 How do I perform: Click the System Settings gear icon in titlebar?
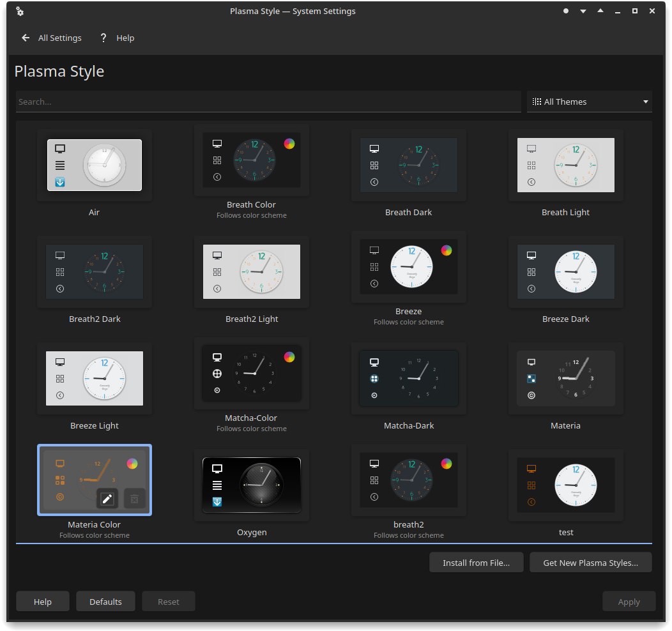tap(20, 11)
